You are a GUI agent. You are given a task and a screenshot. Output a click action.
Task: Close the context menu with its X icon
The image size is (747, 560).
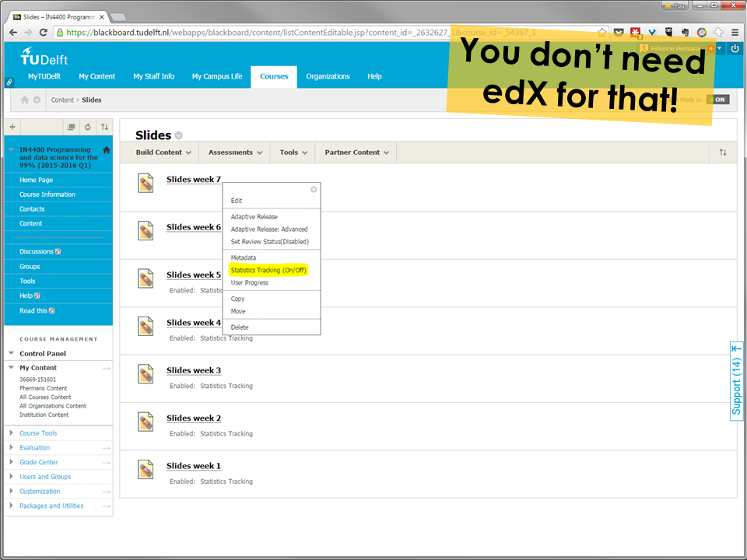[314, 189]
